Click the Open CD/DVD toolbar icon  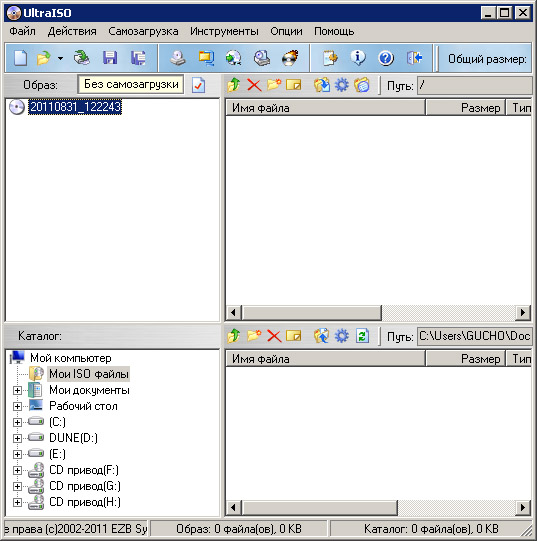point(82,58)
